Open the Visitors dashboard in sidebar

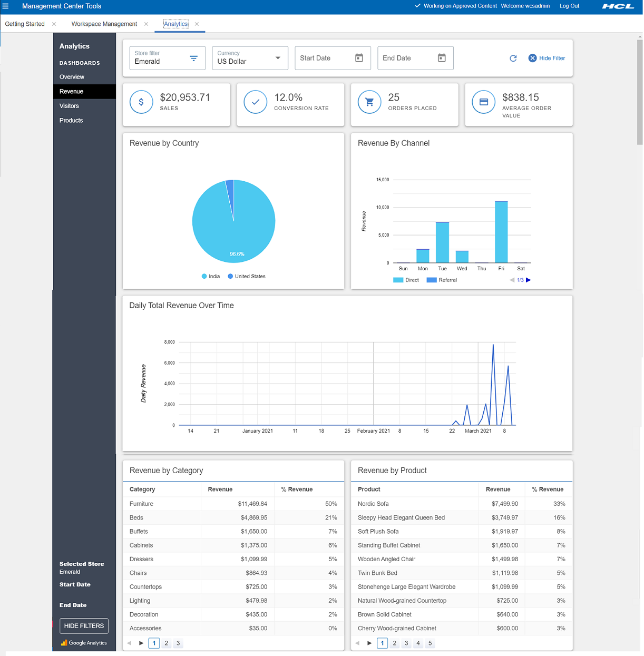tap(69, 106)
